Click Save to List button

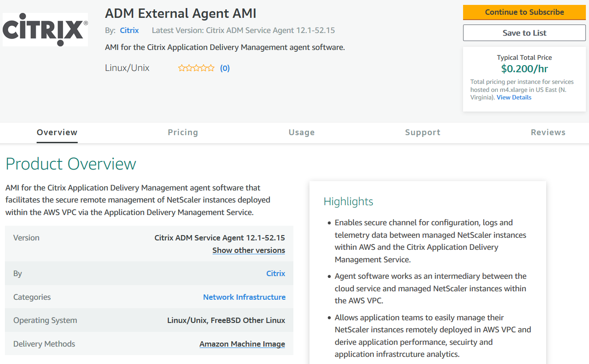[524, 33]
